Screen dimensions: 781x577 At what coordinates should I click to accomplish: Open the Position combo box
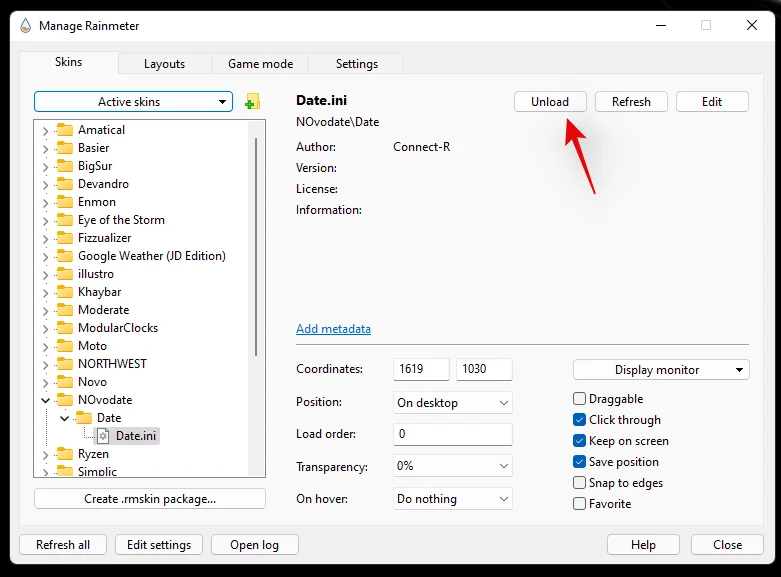[x=453, y=403]
